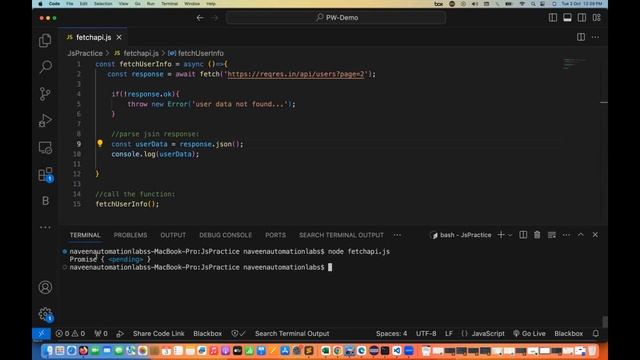Toggle the primary sidebar layout button
The image size is (640, 360).
[x=553, y=18]
